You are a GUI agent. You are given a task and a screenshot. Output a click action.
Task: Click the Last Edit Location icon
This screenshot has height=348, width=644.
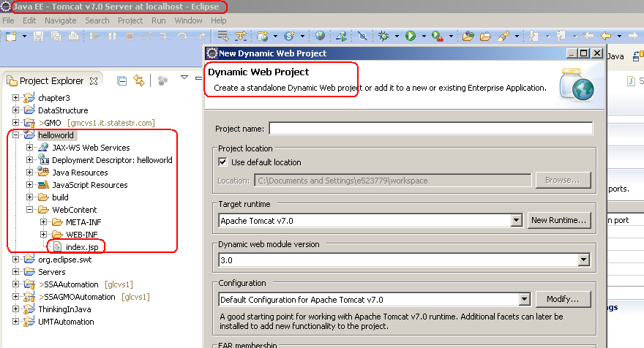click(588, 36)
